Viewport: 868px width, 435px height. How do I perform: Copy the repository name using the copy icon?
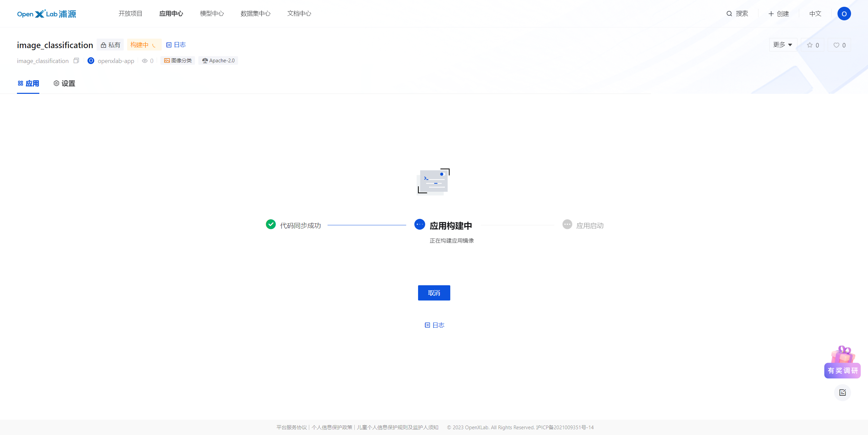(76, 60)
